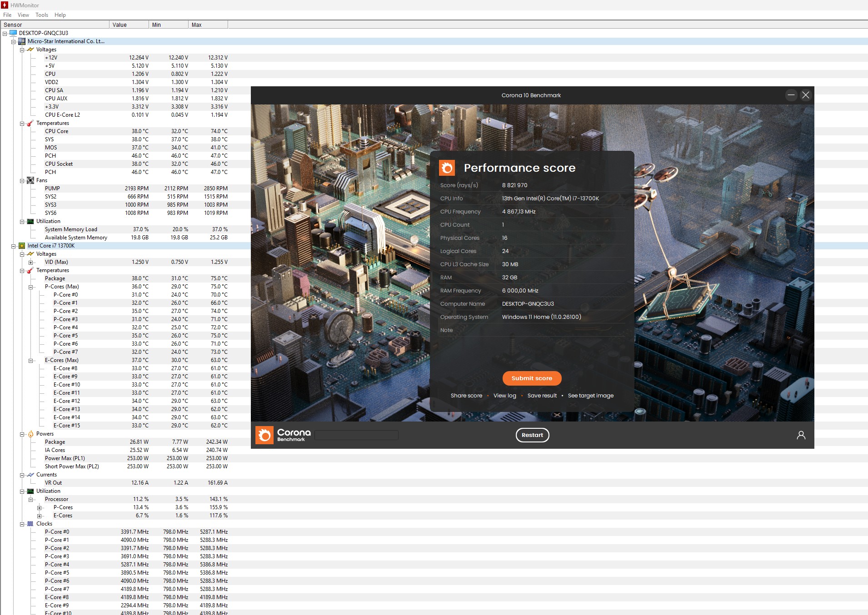Collapse the P-Cores (Max) temperatures group
Viewport: 868px width, 615px height.
pos(30,287)
